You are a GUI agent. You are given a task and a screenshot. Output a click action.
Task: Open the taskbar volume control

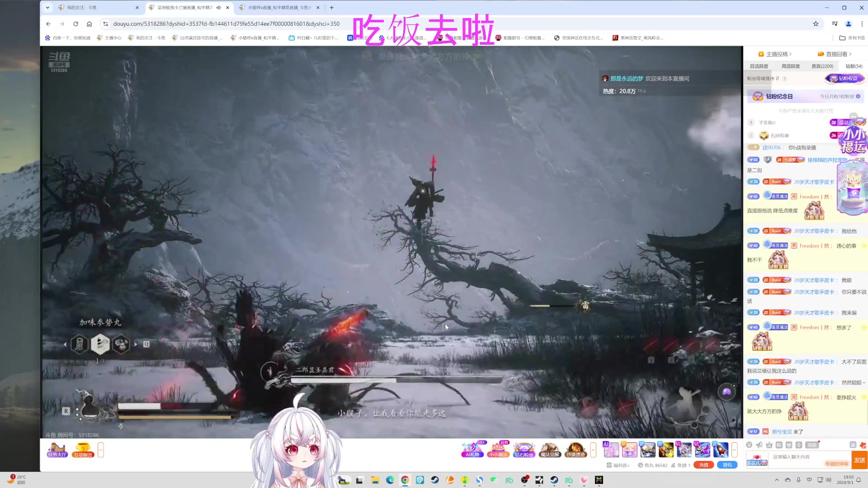click(x=828, y=480)
